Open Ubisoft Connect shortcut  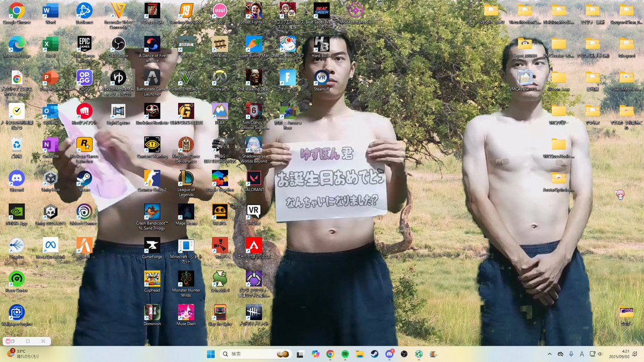click(x=84, y=215)
